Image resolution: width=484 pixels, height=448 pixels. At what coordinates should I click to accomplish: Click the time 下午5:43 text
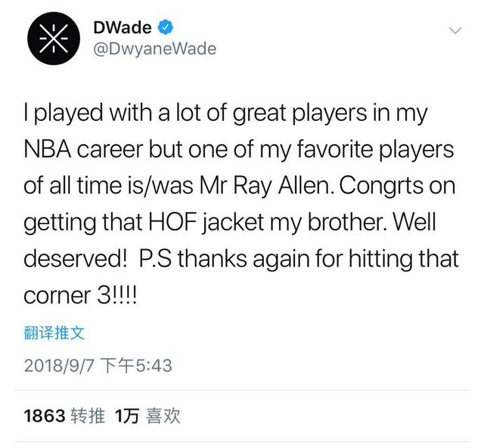[x=136, y=366]
